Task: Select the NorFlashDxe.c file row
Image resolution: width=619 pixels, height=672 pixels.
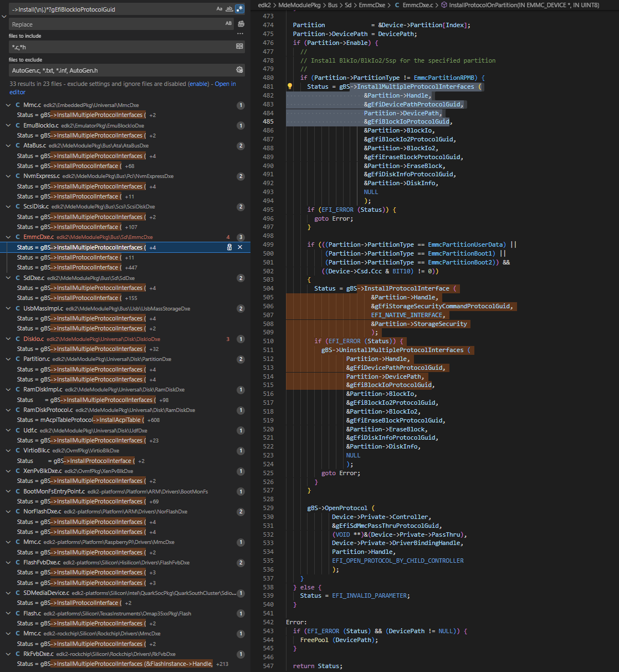Action: tap(125, 512)
